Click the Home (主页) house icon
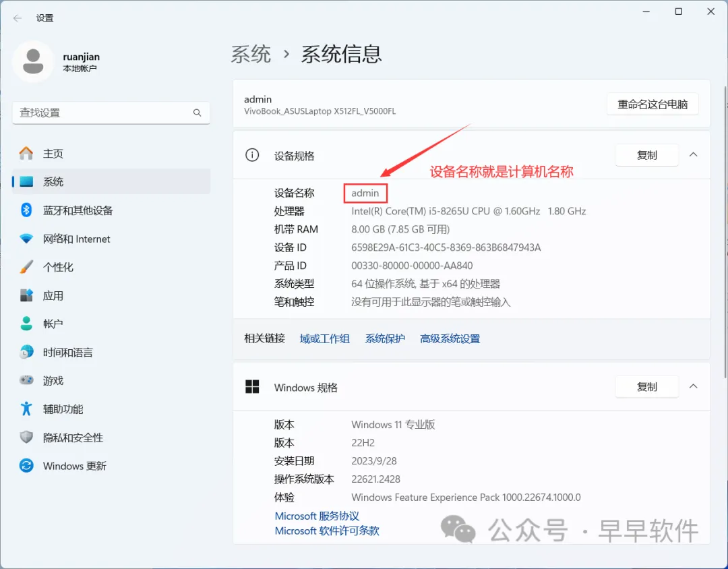 click(26, 153)
